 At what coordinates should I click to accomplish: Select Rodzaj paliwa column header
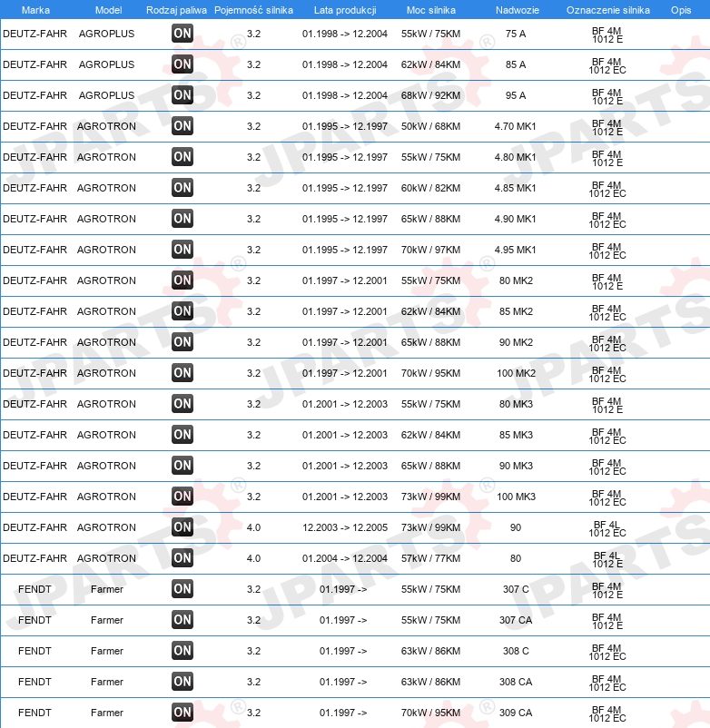pyautogui.click(x=176, y=10)
